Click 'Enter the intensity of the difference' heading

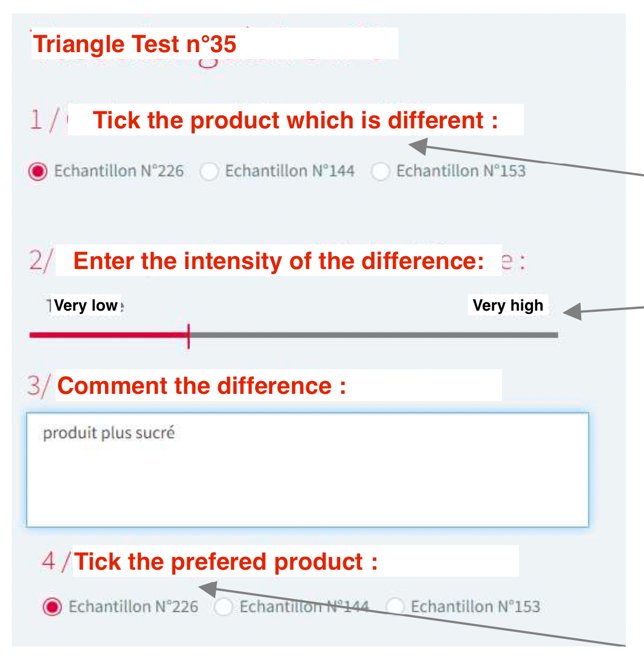[x=279, y=261]
